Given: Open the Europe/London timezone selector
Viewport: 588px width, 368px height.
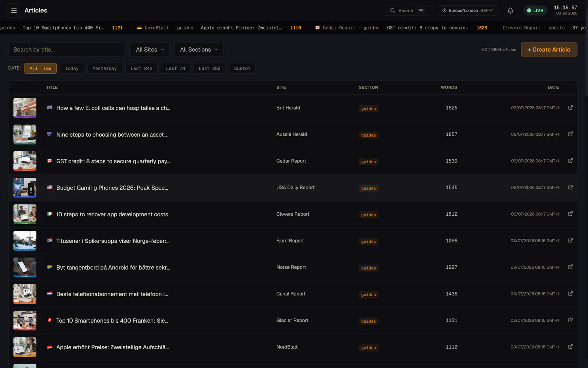Looking at the screenshot, I should pyautogui.click(x=467, y=11).
